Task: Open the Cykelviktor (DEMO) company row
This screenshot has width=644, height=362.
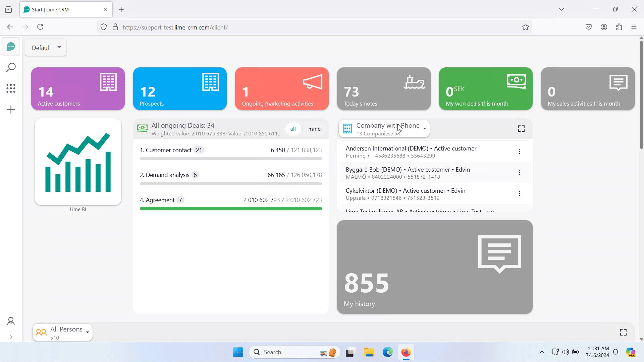Action: coord(435,194)
